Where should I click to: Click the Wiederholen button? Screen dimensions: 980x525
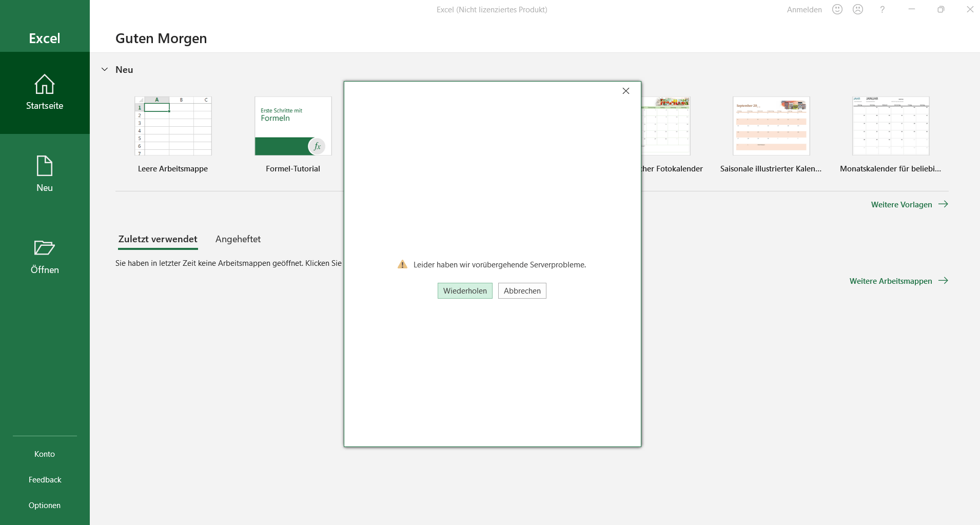click(x=465, y=291)
